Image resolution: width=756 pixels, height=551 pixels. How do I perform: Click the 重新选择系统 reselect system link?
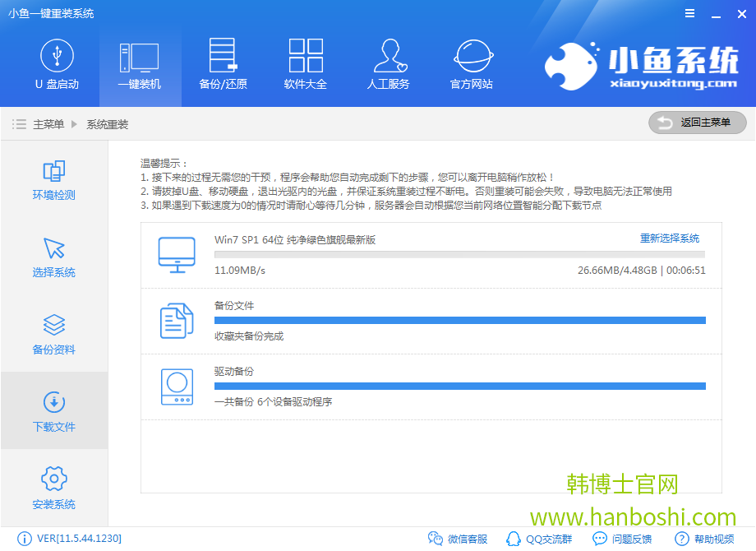click(x=669, y=237)
